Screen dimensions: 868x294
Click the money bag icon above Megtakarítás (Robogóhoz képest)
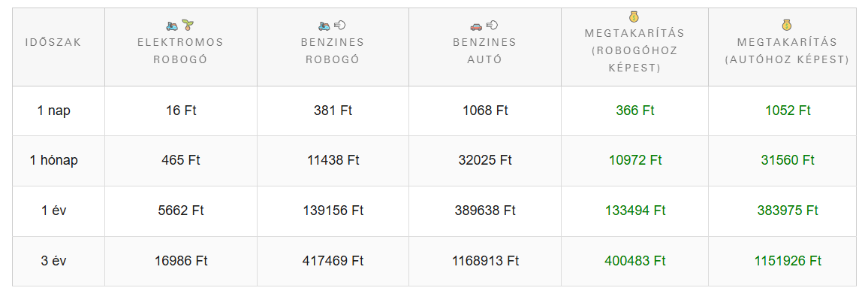pyautogui.click(x=634, y=17)
